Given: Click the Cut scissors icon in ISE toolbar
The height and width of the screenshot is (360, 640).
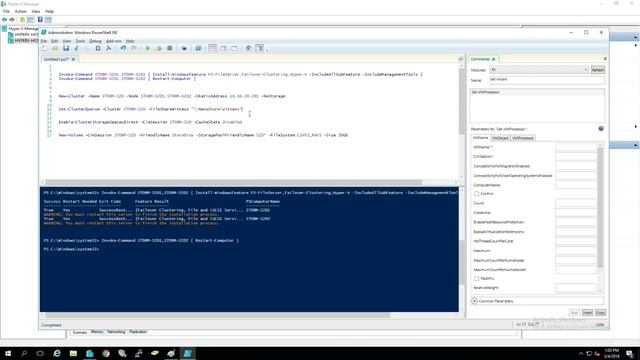Looking at the screenshot, I should [x=76, y=48].
